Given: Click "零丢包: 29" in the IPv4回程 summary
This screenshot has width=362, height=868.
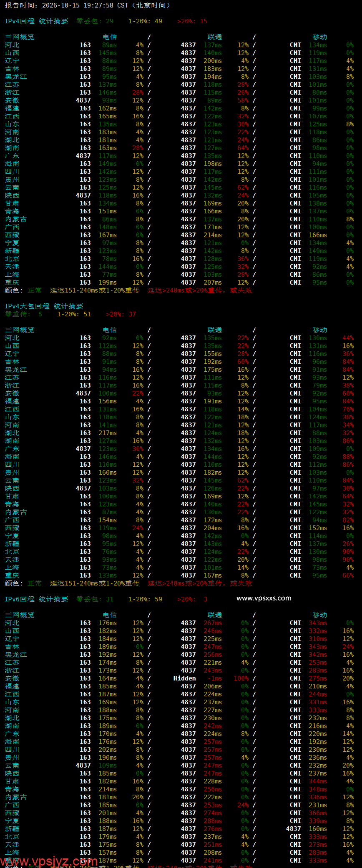Looking at the screenshot, I should point(95,21).
